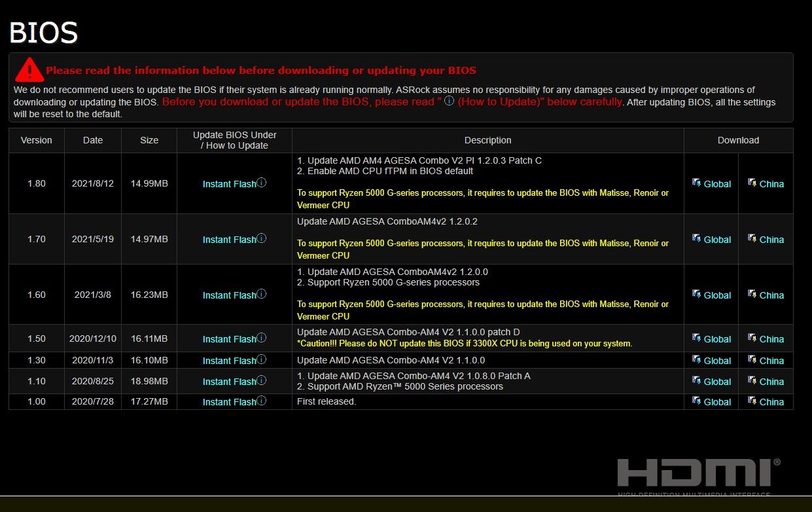This screenshot has width=812, height=512.
Task: Click the 17.27MB size cell
Action: 149,401
